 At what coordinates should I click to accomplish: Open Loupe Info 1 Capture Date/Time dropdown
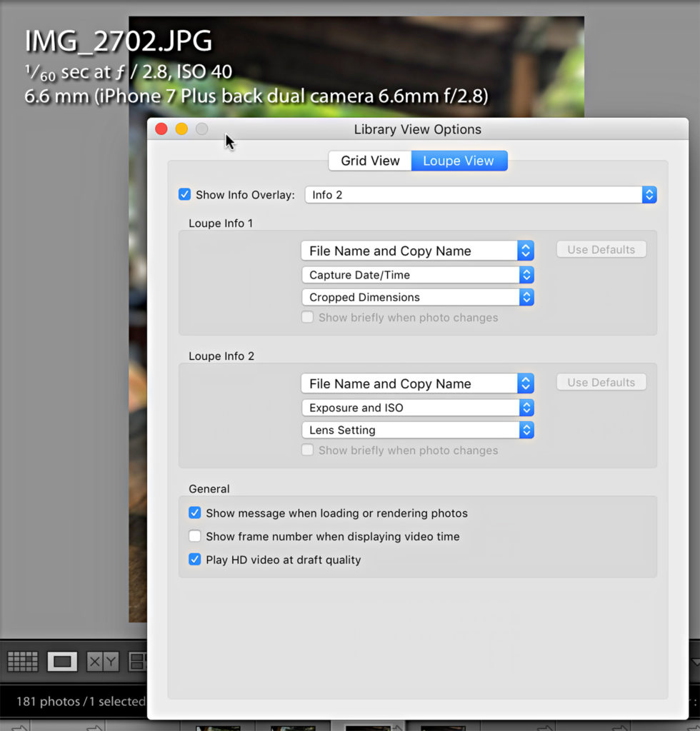[417, 275]
